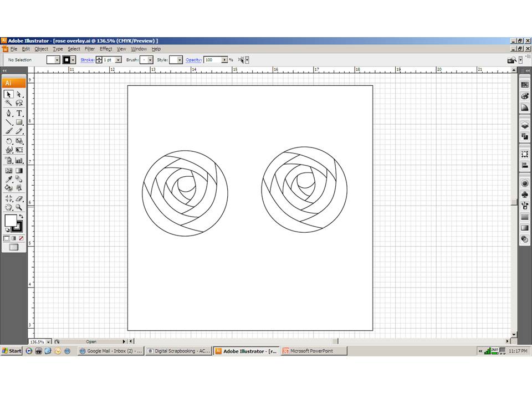Open the stroke weight dropdown

pos(119,60)
